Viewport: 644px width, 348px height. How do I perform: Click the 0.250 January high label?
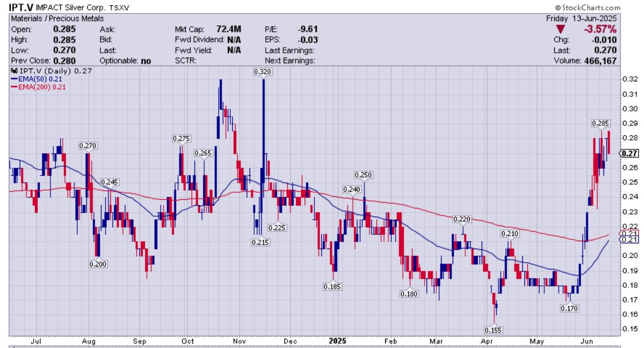click(363, 175)
